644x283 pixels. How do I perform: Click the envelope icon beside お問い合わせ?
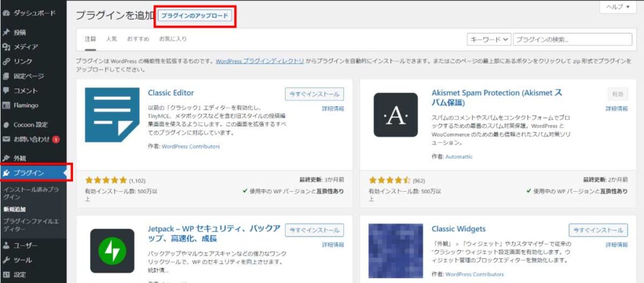pyautogui.click(x=6, y=139)
